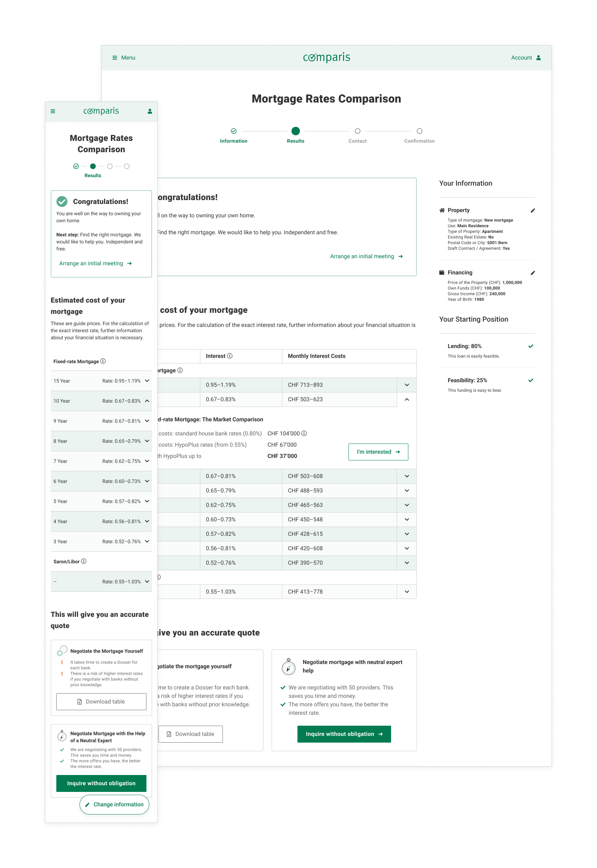Expand the 3 Year rate row mobile
The image size is (597, 868).
[x=101, y=541]
